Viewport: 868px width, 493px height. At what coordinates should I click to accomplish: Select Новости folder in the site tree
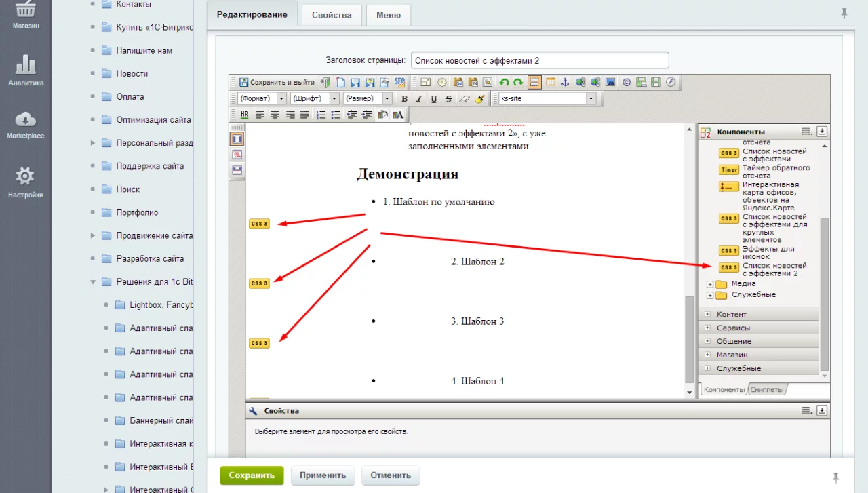(132, 73)
